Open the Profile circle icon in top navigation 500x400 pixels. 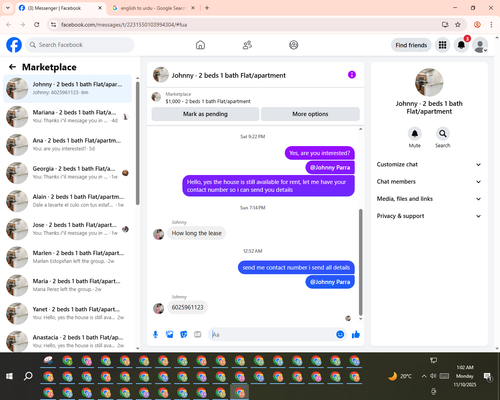(x=294, y=45)
